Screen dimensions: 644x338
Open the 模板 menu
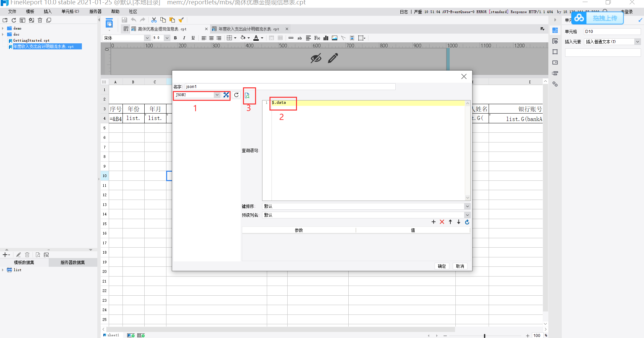[x=30, y=11]
